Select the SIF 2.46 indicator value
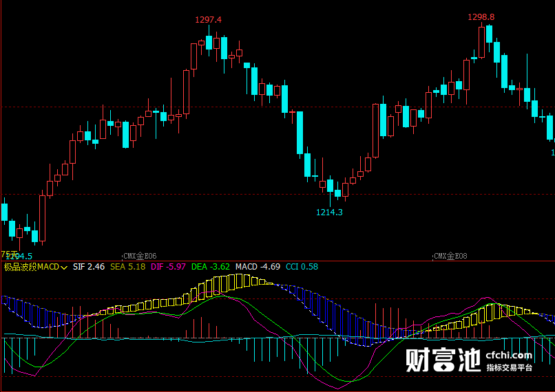 89,267
